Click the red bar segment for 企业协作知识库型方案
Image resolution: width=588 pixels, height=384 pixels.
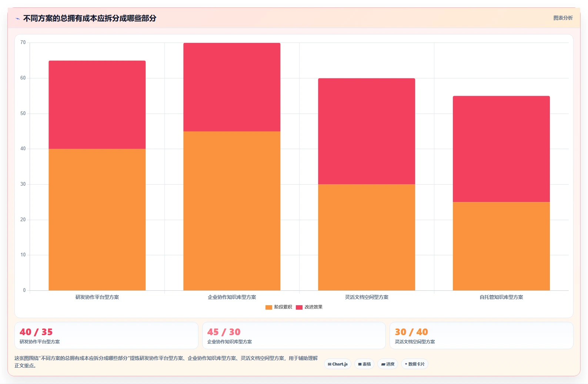coord(232,87)
